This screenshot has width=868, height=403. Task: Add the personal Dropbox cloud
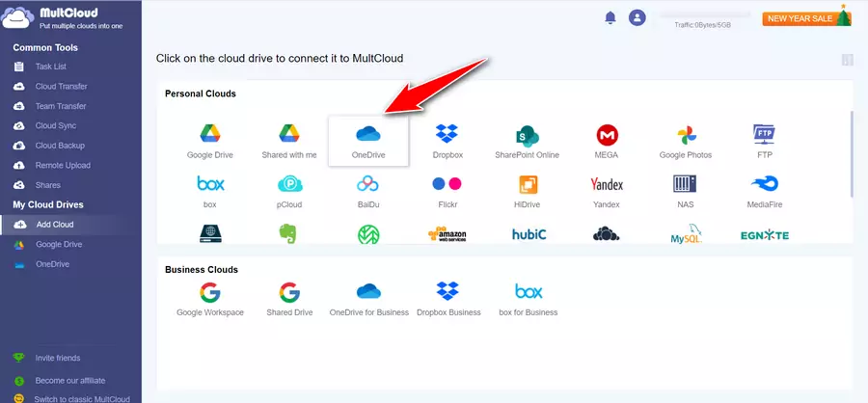tap(447, 141)
